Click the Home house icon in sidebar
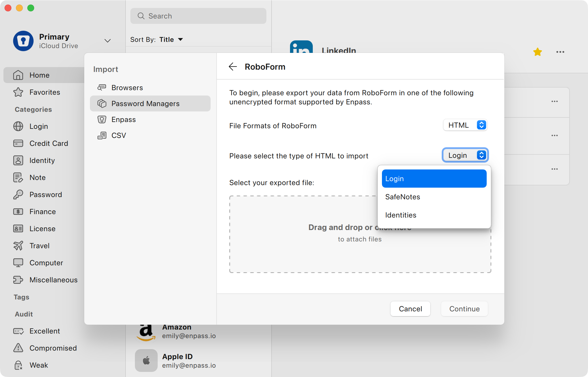 pyautogui.click(x=18, y=75)
